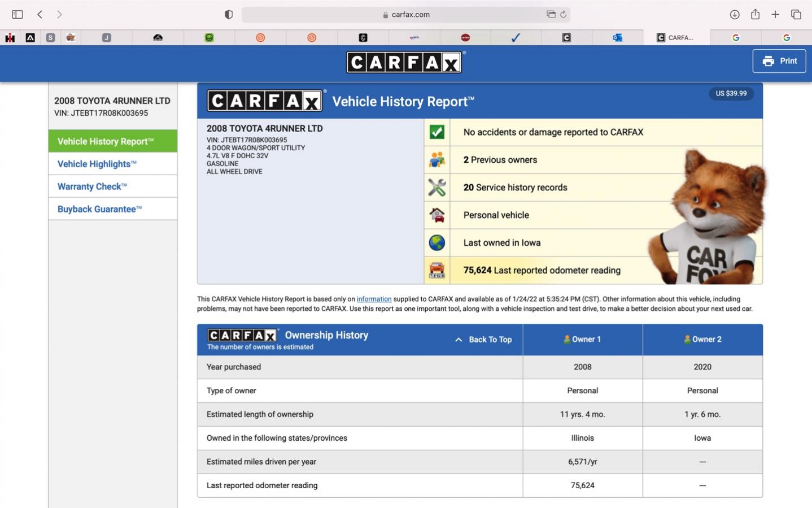This screenshot has height=508, width=812.
Task: Open Warranty Check in the sidebar
Action: (113, 186)
